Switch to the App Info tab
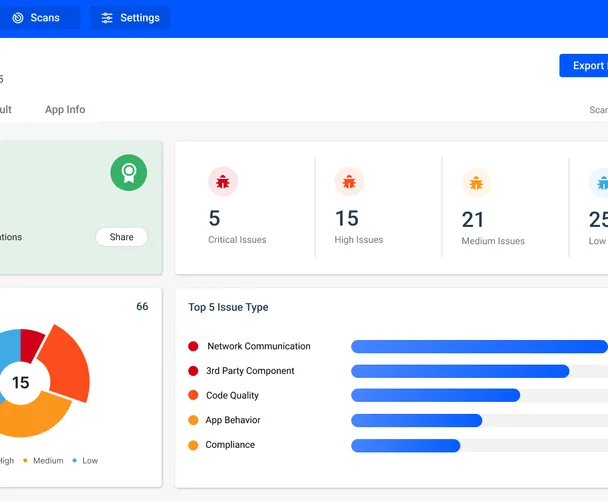 (65, 109)
